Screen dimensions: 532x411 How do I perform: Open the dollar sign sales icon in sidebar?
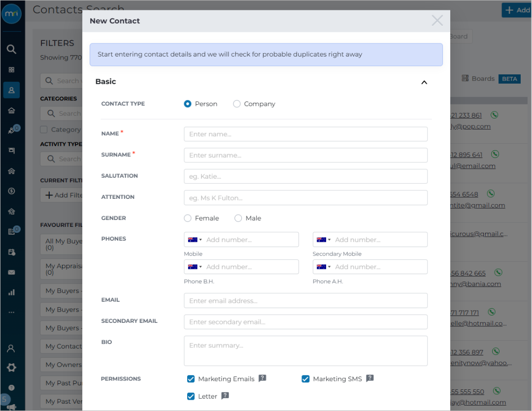11,191
